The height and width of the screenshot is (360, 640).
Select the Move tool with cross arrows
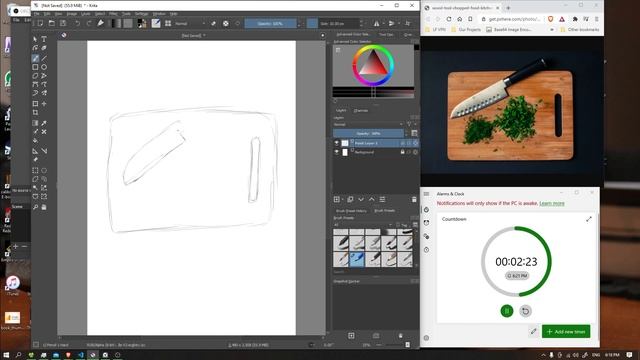(x=44, y=104)
